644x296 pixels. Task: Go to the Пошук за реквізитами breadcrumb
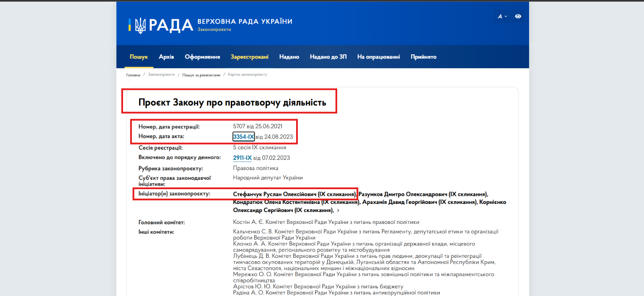pos(202,75)
